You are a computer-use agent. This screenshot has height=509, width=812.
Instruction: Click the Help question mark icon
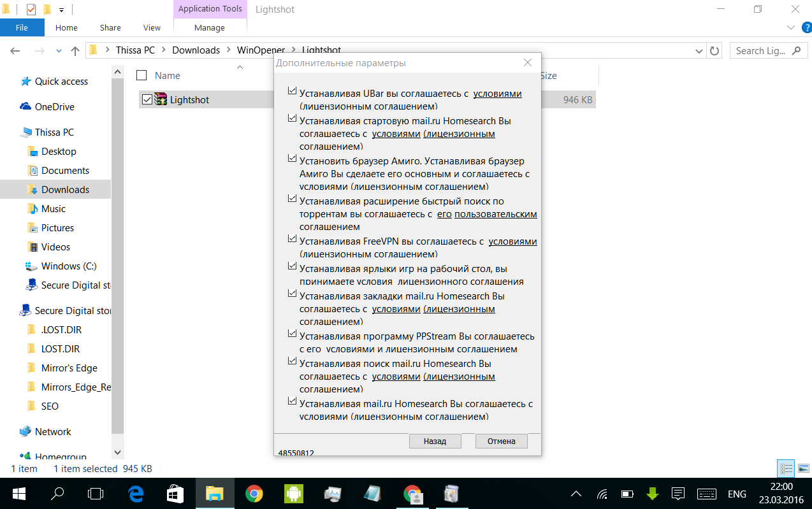[806, 27]
